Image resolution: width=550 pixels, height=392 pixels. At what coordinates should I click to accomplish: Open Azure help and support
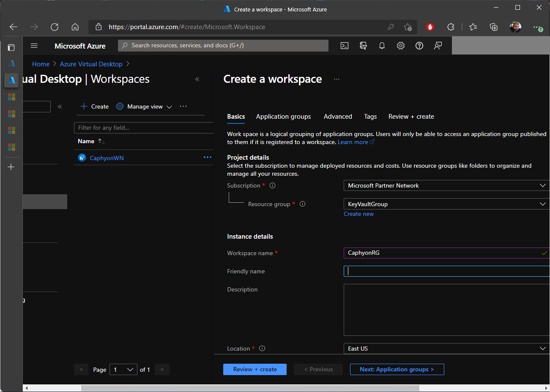pyautogui.click(x=419, y=46)
